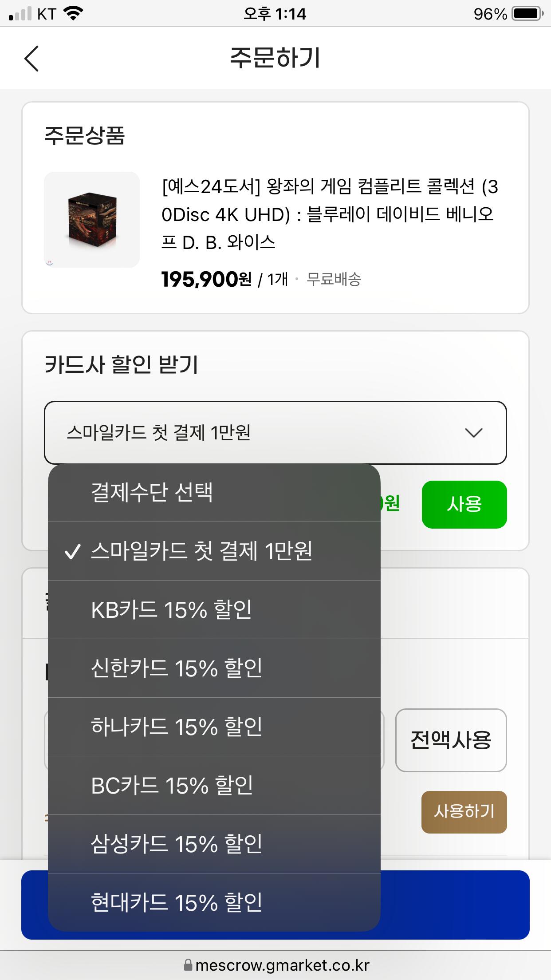The image size is (551, 980).
Task: Tap the battery icon in status bar
Action: coord(527,14)
